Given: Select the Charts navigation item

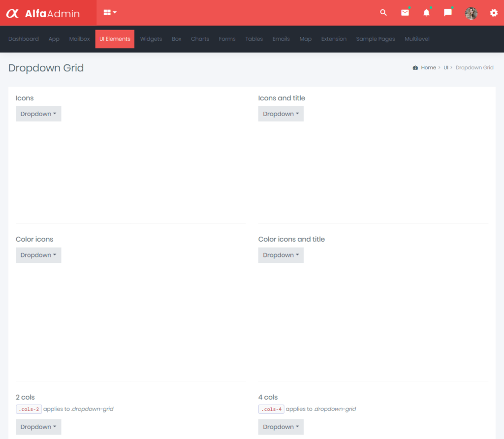Looking at the screenshot, I should [x=200, y=39].
